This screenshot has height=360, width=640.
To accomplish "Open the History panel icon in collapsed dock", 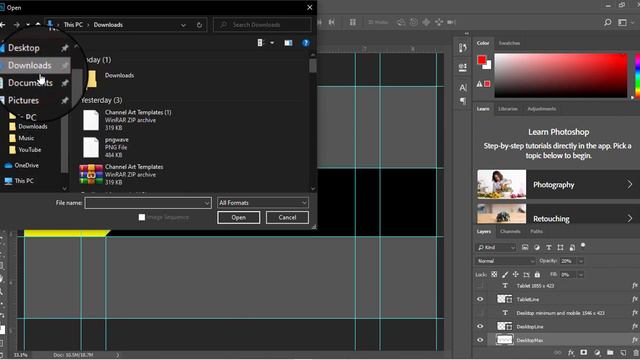I will [x=462, y=48].
